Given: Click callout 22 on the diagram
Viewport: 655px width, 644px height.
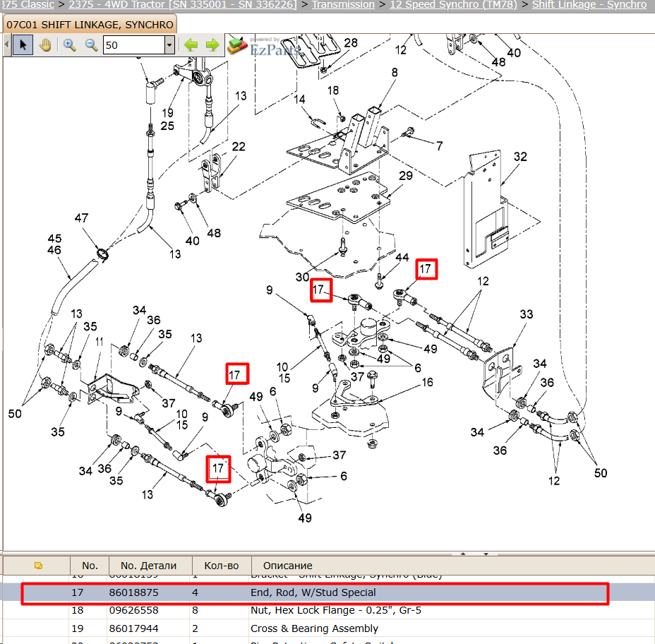Looking at the screenshot, I should (239, 147).
